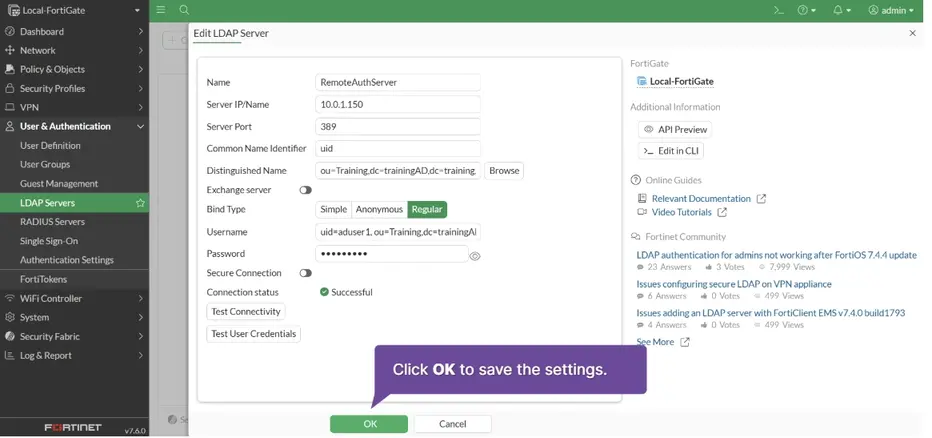The image size is (932, 438).
Task: Expand the Policy & Objects chevron
Action: 140,69
